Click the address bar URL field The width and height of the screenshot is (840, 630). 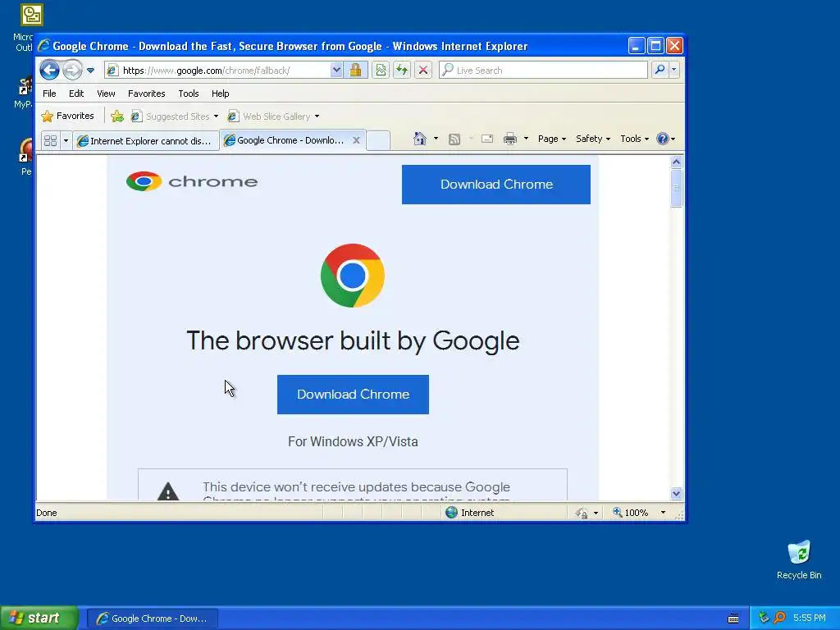(x=217, y=71)
